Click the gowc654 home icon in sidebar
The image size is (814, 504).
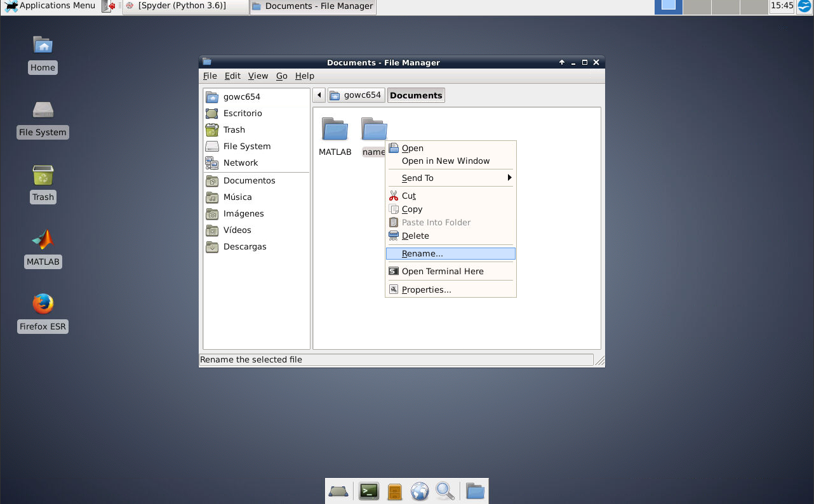[x=212, y=96]
